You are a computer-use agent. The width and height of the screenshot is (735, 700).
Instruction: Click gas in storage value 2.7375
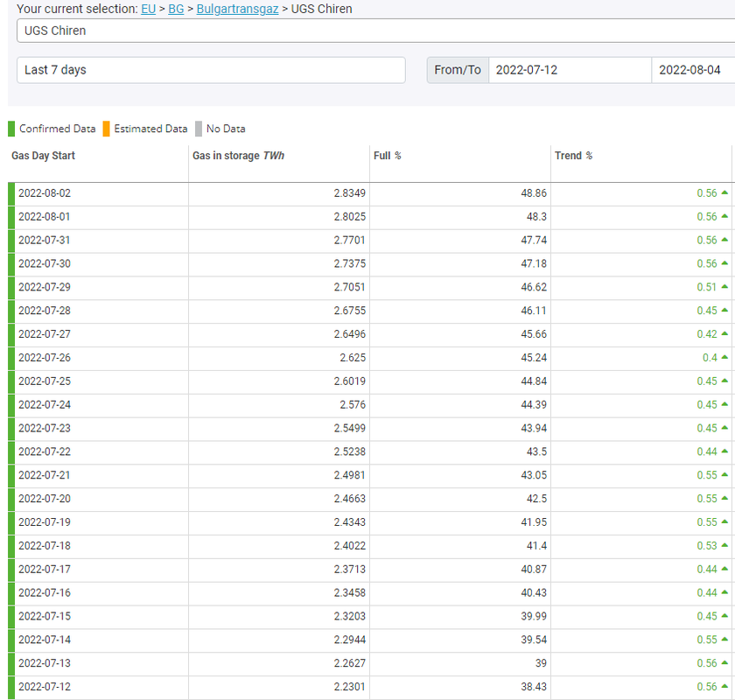[x=350, y=263]
